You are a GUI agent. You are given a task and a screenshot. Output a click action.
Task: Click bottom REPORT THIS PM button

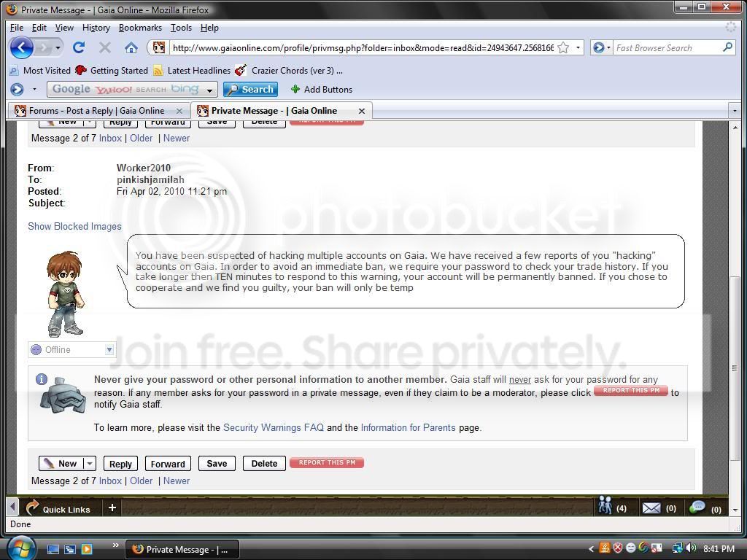click(x=327, y=462)
